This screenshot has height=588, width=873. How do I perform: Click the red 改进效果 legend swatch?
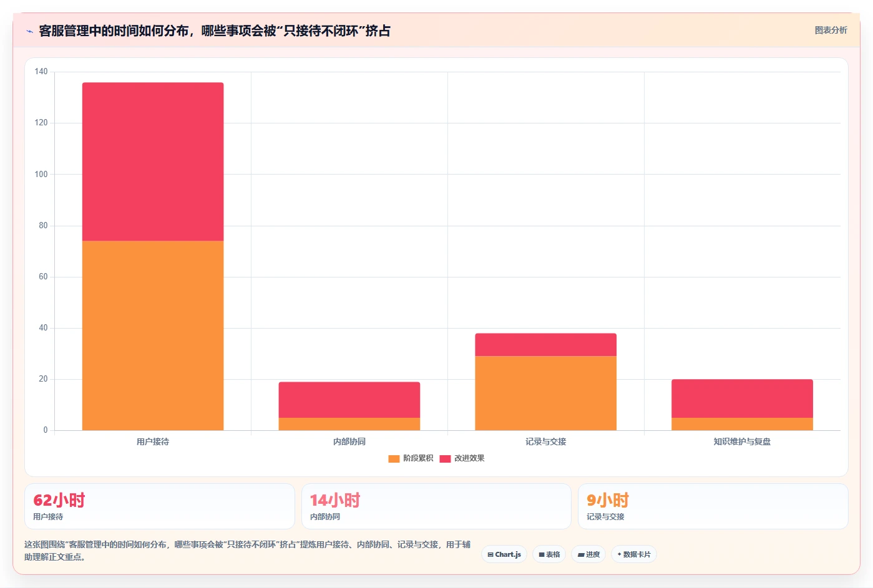coord(445,458)
